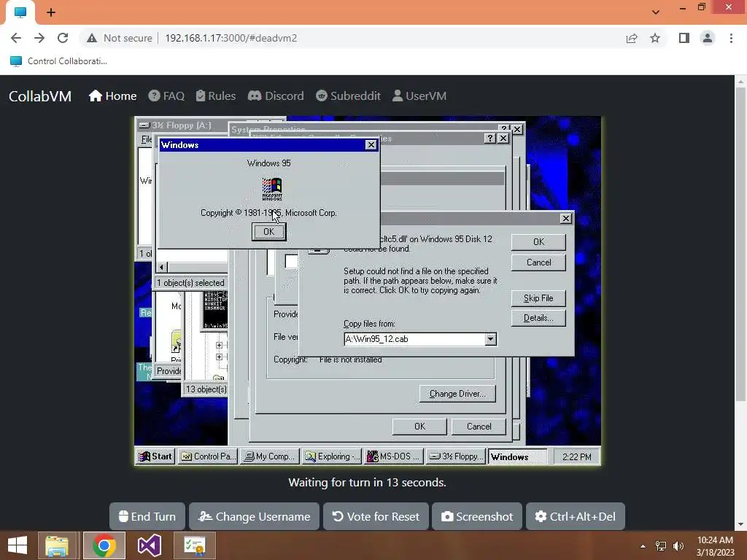Viewport: 747px width, 560px height.
Task: Click the address bar URL
Action: pos(231,38)
